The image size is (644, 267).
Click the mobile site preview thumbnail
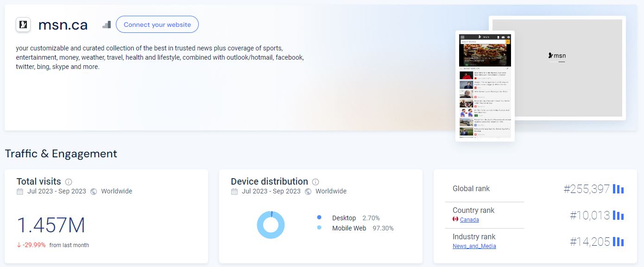click(485, 86)
